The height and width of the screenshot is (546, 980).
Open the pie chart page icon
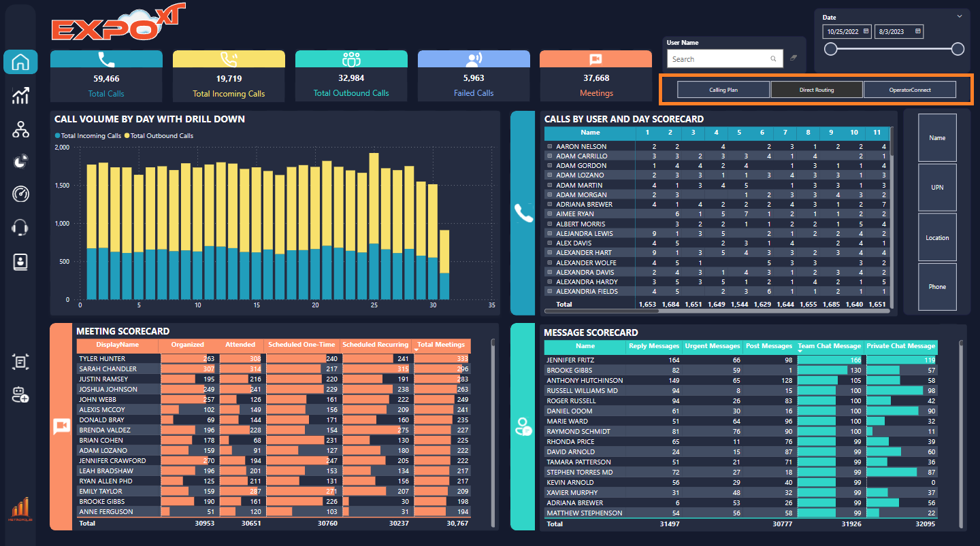tap(20, 162)
